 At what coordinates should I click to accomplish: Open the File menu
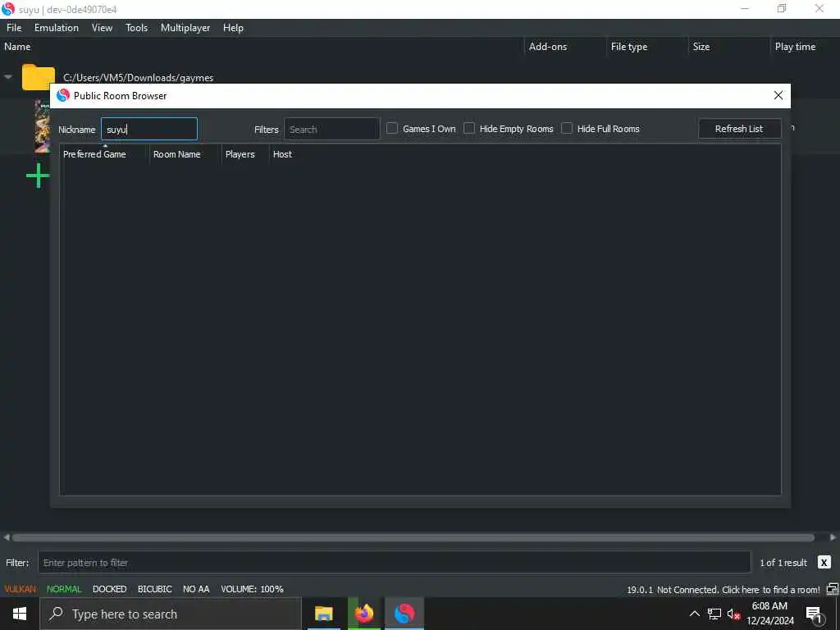[x=14, y=28]
